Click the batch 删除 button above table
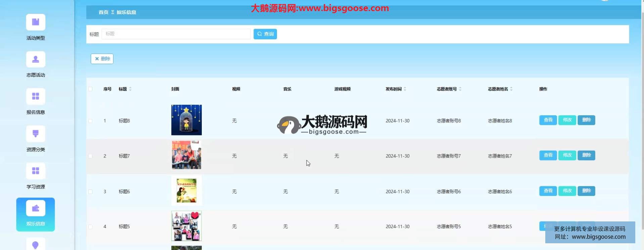Image resolution: width=644 pixels, height=250 pixels. click(x=102, y=59)
